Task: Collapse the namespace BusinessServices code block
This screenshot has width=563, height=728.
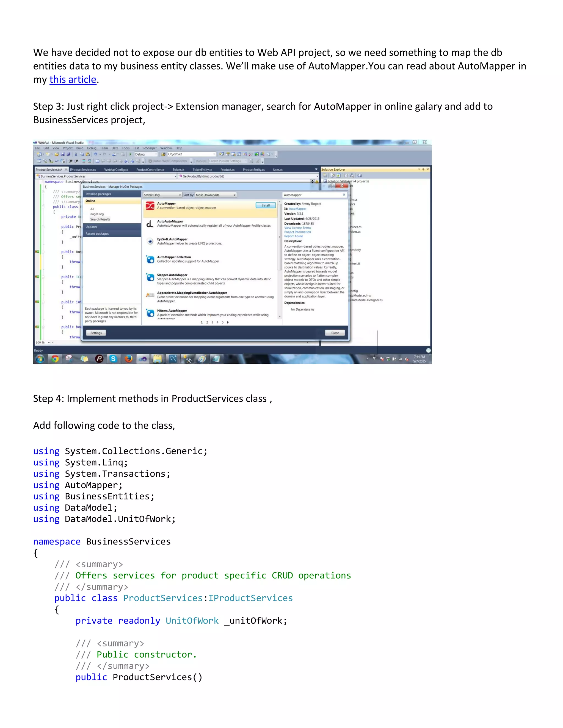Action: tap(43, 182)
